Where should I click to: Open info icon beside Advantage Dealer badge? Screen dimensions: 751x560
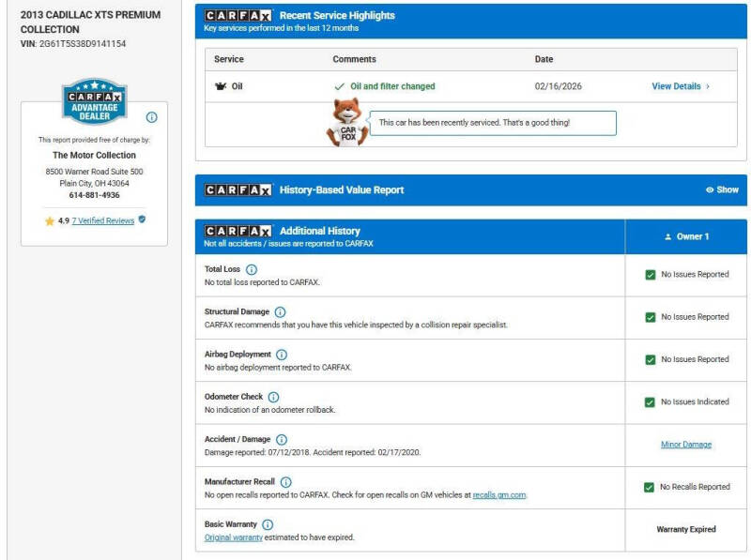pos(151,117)
